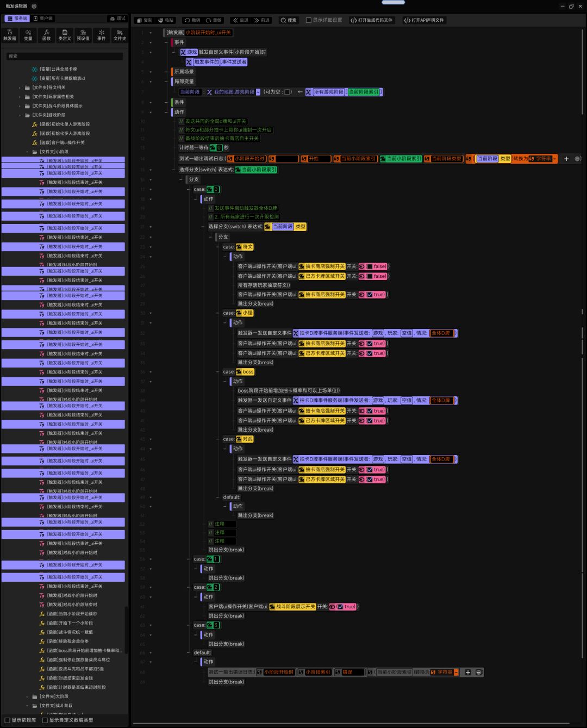The height and width of the screenshot is (728, 587).
Task: Toggle false checkbox for 己方卡牌区域开关
Action: click(370, 276)
